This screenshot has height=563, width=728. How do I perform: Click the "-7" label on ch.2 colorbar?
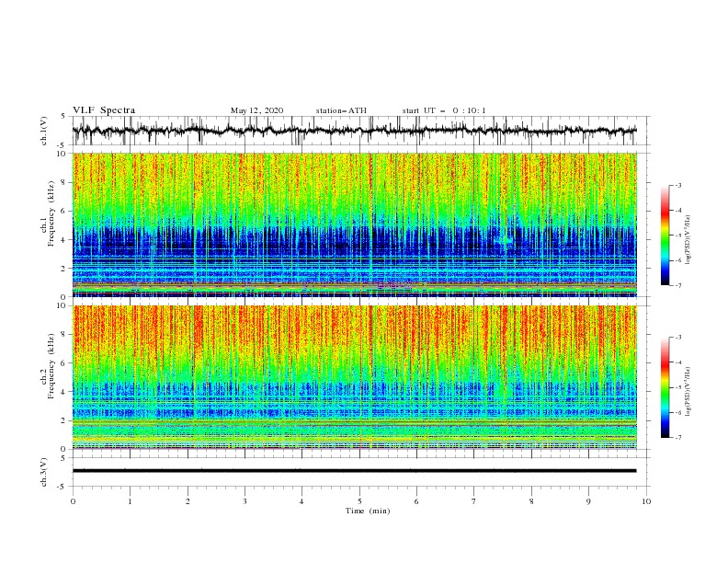(x=677, y=438)
